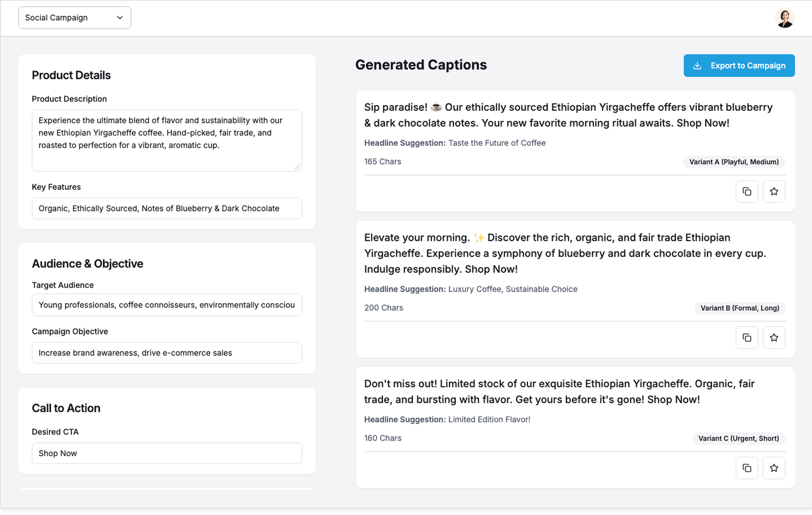The width and height of the screenshot is (812, 515).
Task: Copy the Variant C caption
Action: pos(747,468)
